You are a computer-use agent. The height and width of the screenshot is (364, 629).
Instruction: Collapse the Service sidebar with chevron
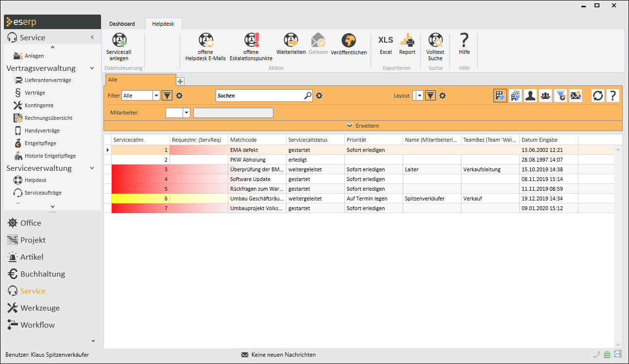[x=92, y=37]
